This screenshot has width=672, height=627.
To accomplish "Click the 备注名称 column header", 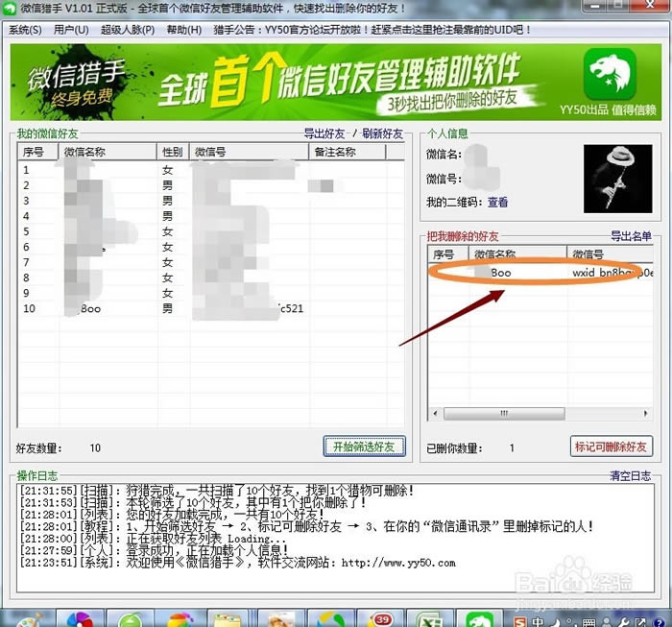I will pyautogui.click(x=348, y=152).
